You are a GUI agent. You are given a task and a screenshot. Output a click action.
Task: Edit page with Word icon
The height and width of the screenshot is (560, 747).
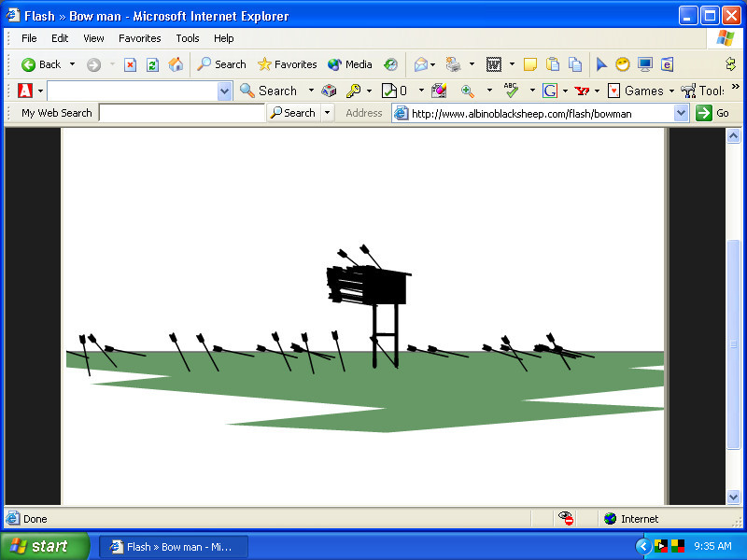click(x=494, y=64)
